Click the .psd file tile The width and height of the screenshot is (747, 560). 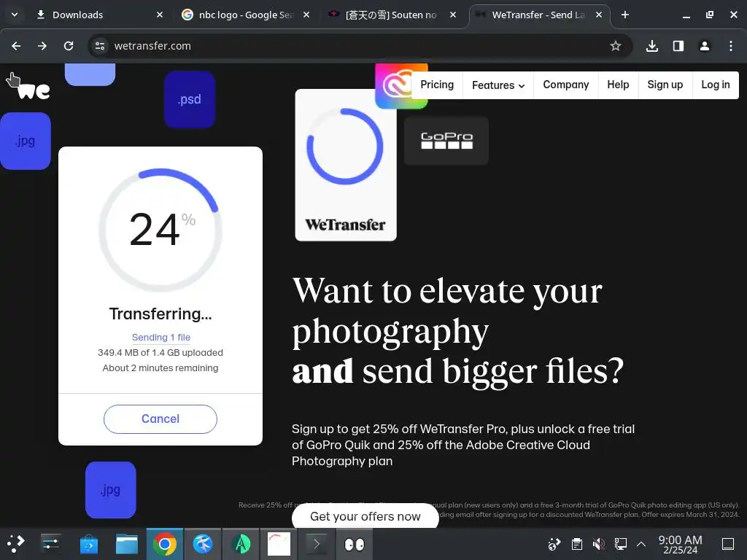(190, 99)
